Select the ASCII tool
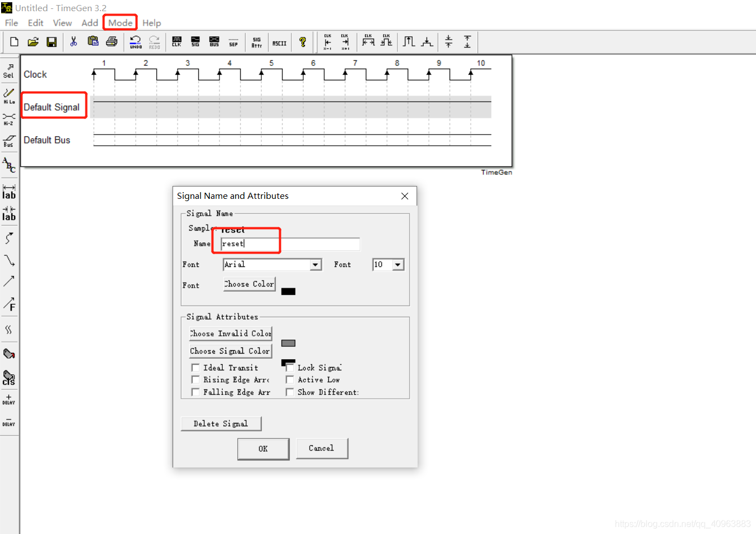The width and height of the screenshot is (756, 534). coord(280,41)
